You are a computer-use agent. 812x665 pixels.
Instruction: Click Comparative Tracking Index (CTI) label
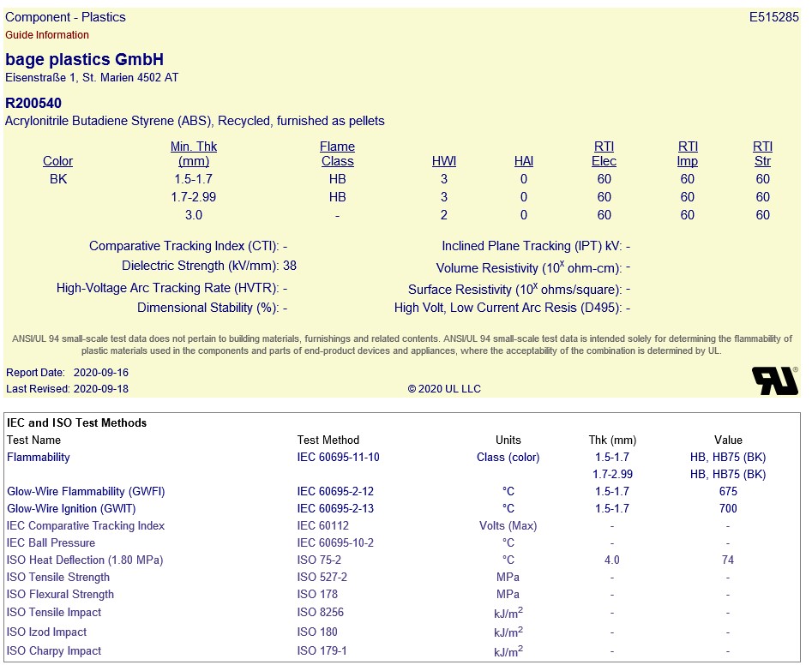tap(183, 246)
